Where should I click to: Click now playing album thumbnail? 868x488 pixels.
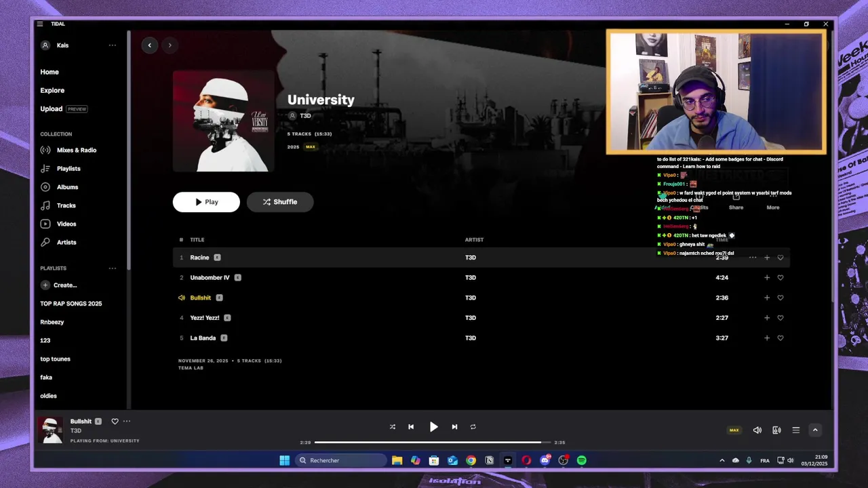[50, 430]
